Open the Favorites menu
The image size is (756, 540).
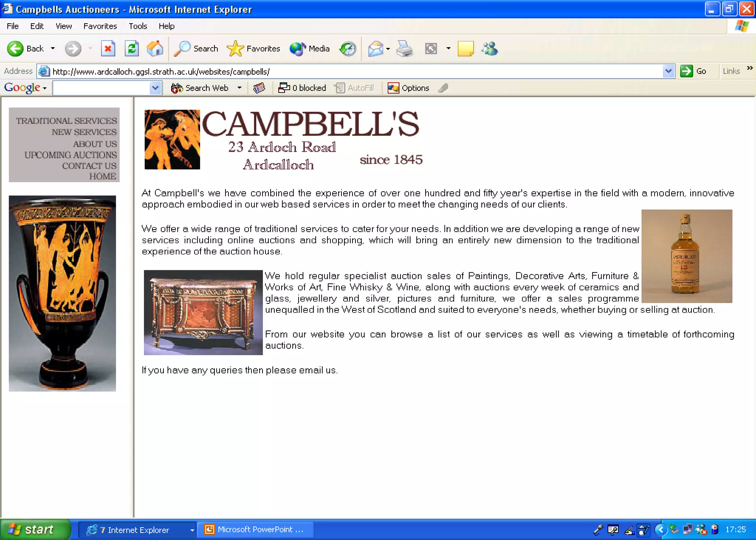pyautogui.click(x=100, y=26)
